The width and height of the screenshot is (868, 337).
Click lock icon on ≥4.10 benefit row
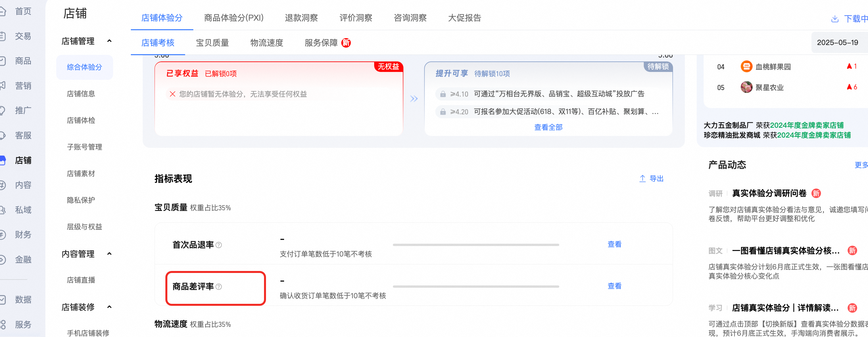443,94
